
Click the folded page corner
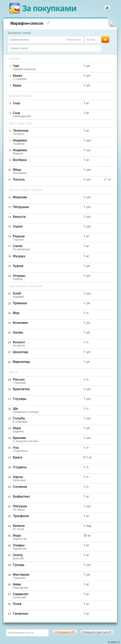coord(112,23)
